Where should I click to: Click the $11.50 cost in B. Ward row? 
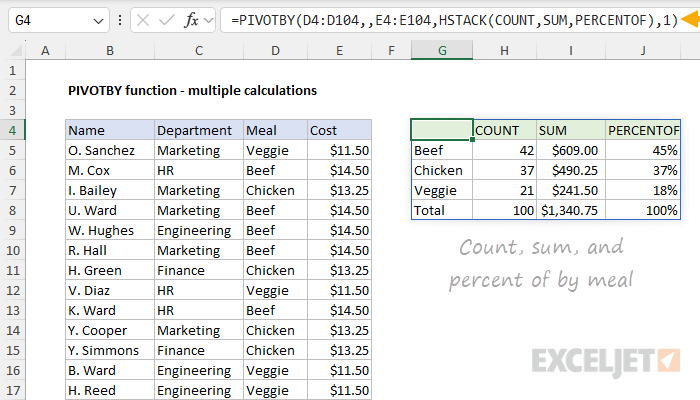click(339, 371)
